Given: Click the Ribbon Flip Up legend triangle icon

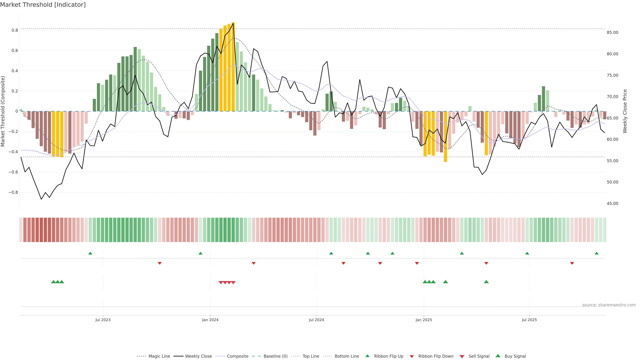Looking at the screenshot, I should coord(367,356).
